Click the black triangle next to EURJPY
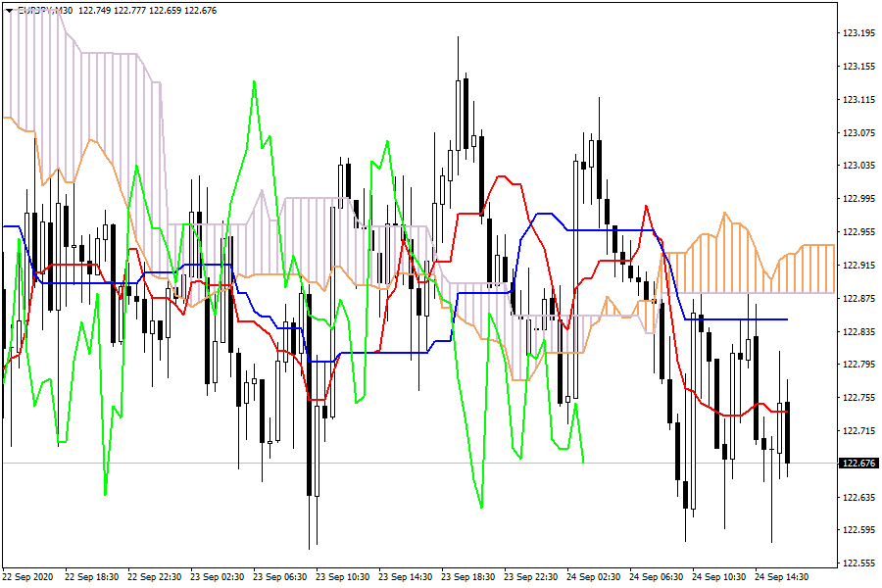Screen dimensions: 882x588 click(10, 10)
